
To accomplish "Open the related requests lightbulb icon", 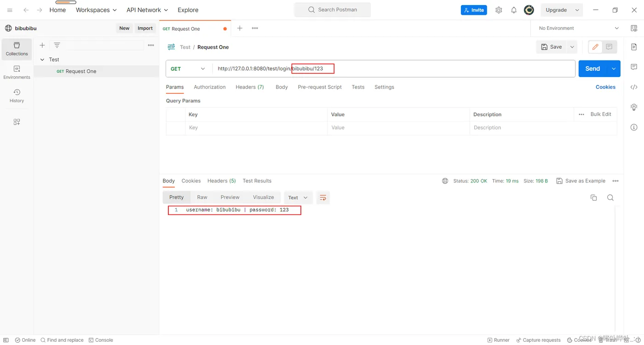I will point(634,107).
